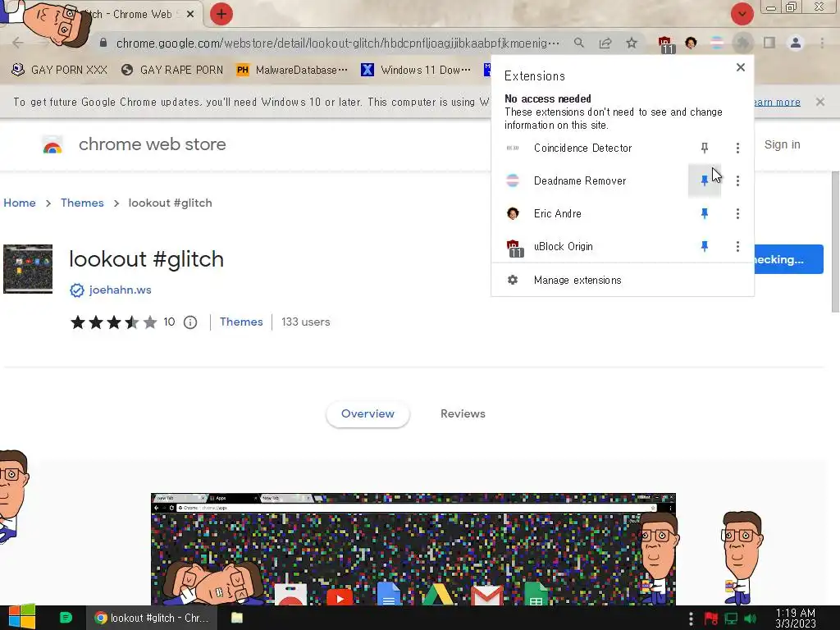
Task: Click uBlock Origin toolbar icon
Action: tap(665, 44)
